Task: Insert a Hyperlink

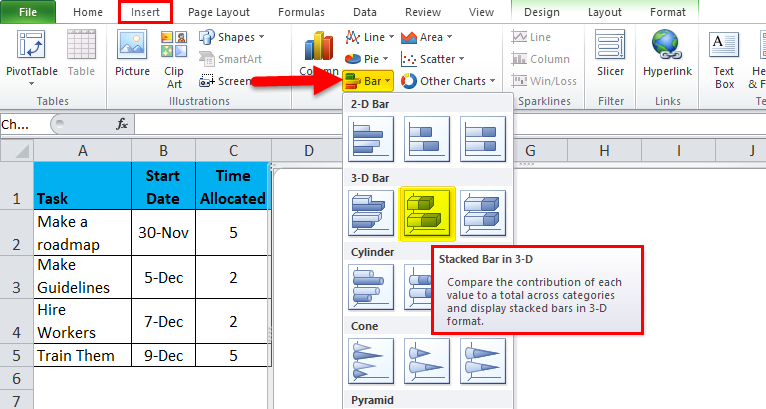Action: pos(667,53)
